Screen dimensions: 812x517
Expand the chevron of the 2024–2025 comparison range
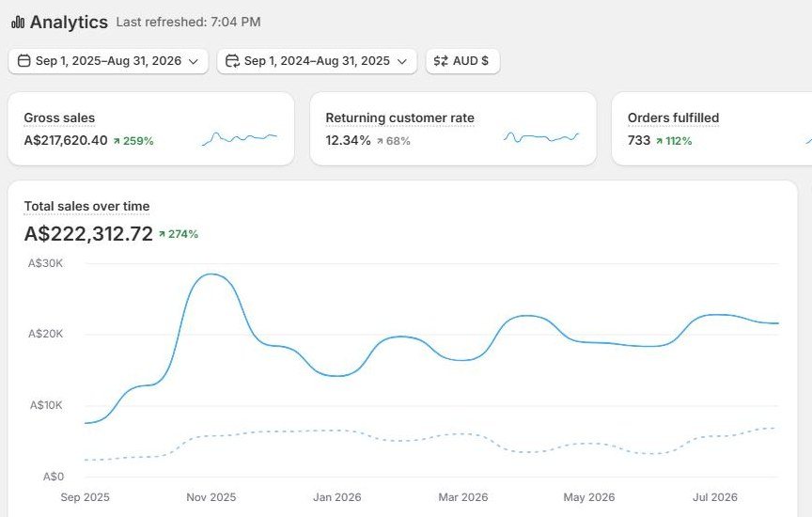tap(402, 62)
